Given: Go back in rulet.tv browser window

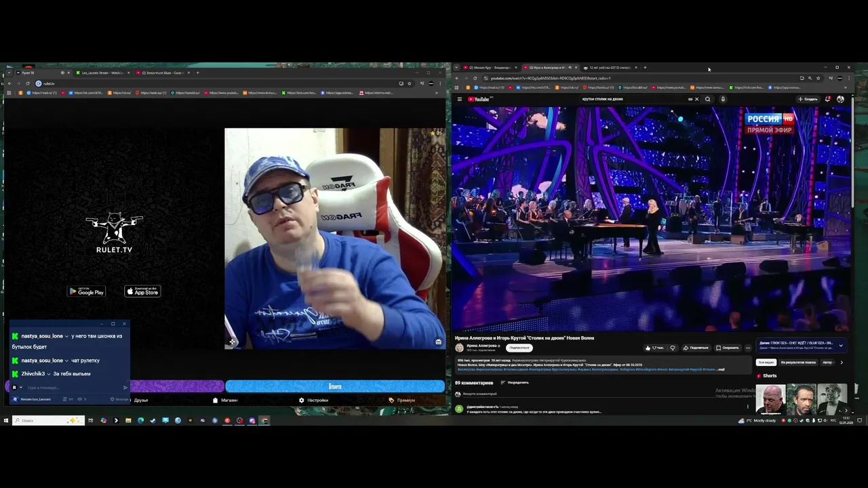Looking at the screenshot, I should pos(9,83).
